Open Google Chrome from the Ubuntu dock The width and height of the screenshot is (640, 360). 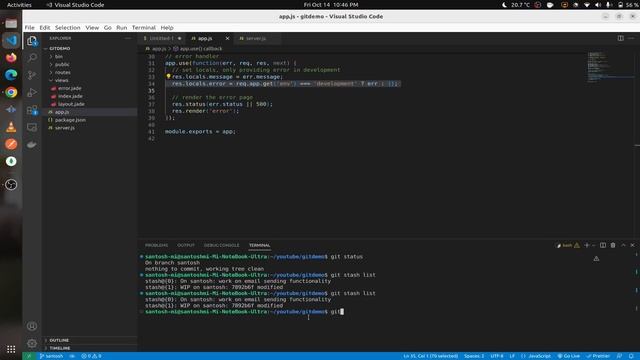point(11,92)
